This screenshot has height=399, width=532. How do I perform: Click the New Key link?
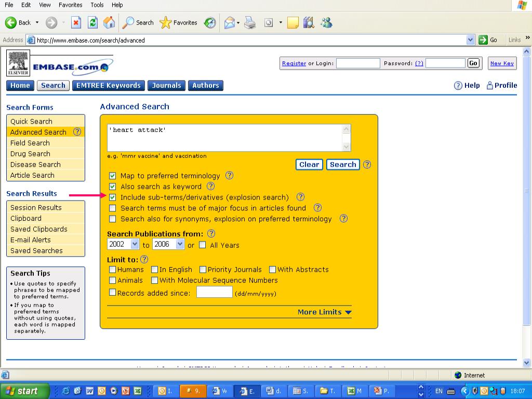pyautogui.click(x=502, y=63)
